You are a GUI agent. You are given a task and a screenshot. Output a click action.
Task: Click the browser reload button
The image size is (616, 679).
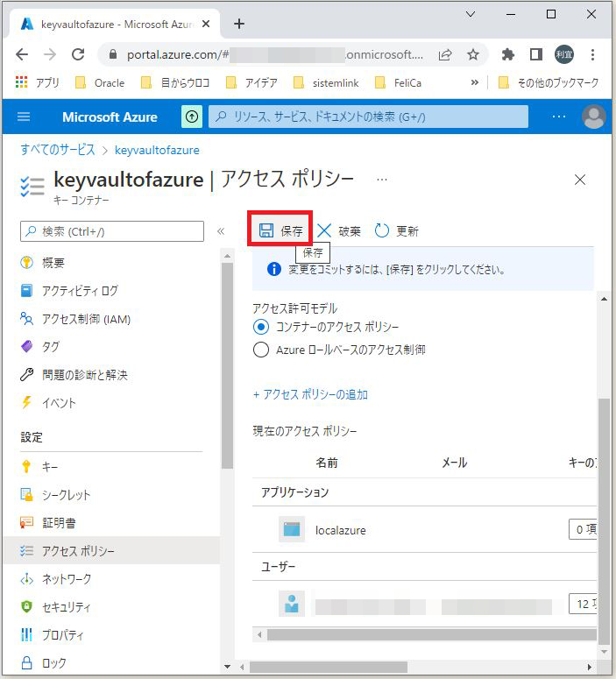point(78,54)
